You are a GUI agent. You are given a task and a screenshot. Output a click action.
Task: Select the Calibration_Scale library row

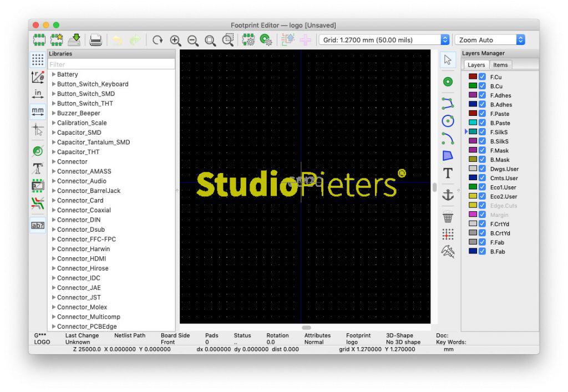111,123
